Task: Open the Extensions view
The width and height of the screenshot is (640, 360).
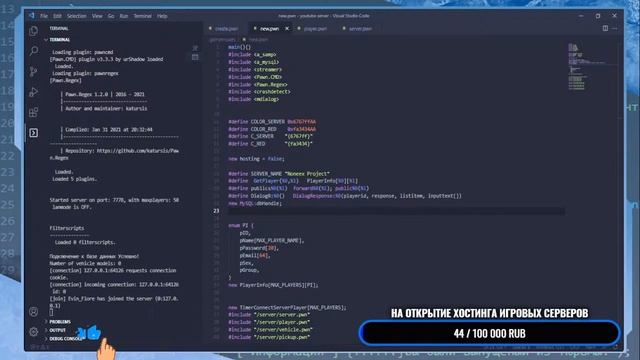Action: point(33,112)
